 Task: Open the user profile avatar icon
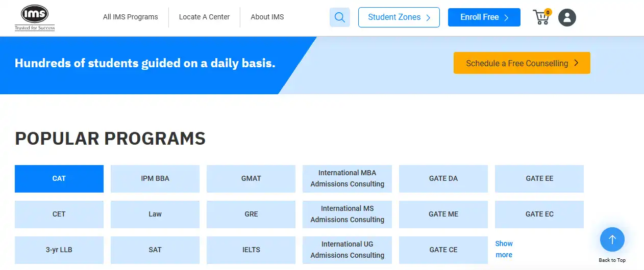pyautogui.click(x=567, y=17)
